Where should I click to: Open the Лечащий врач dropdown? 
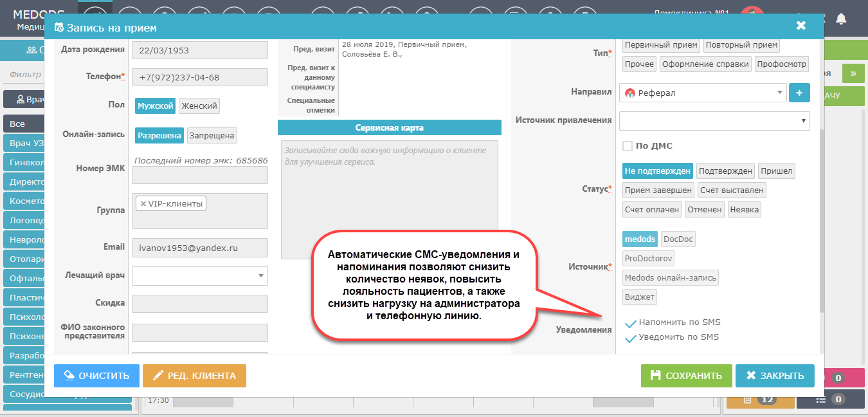(x=199, y=276)
